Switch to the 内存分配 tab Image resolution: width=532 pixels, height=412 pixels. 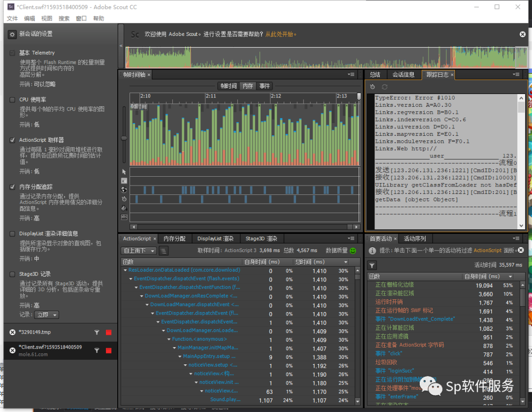(x=174, y=239)
